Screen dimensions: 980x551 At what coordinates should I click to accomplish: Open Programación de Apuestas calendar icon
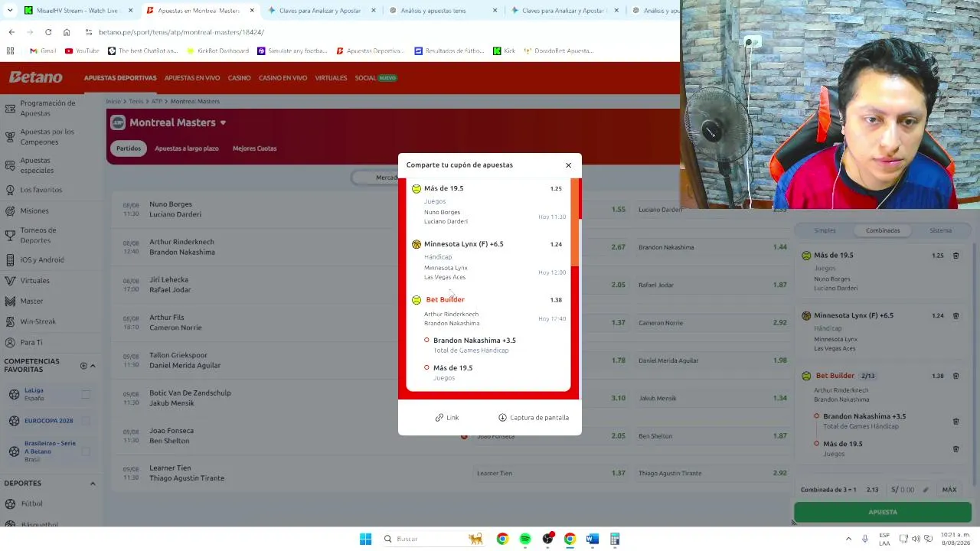click(x=10, y=108)
